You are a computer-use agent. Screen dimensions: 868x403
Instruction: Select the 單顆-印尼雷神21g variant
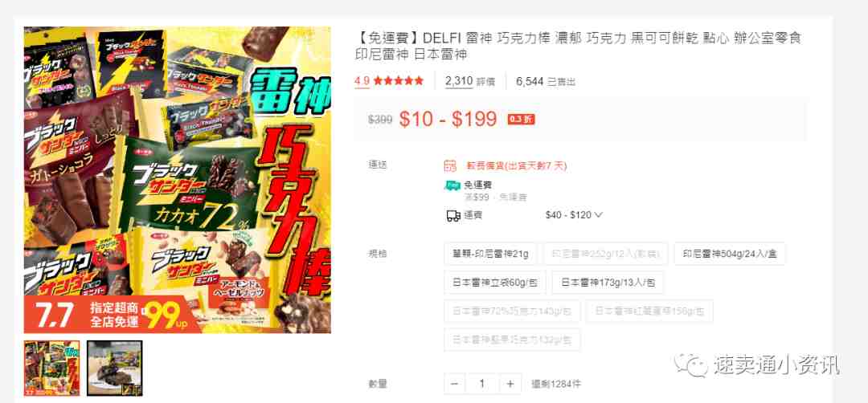click(491, 254)
